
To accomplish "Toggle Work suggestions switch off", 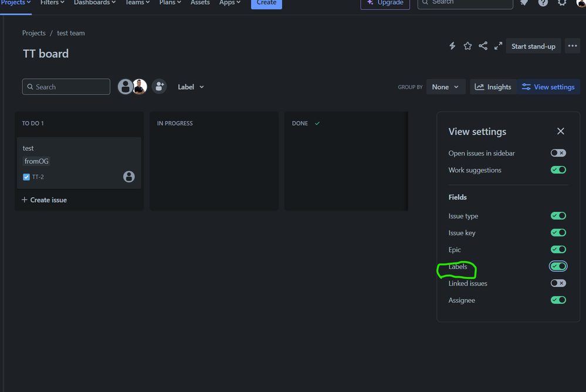I will click(558, 170).
